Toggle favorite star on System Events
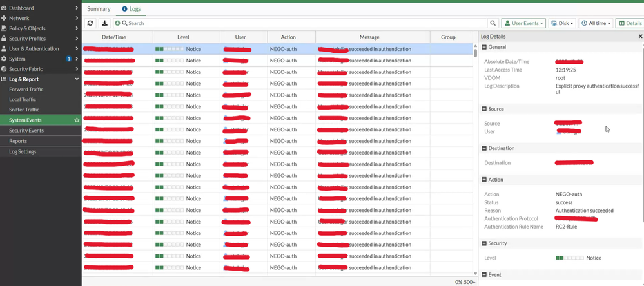 tap(77, 120)
